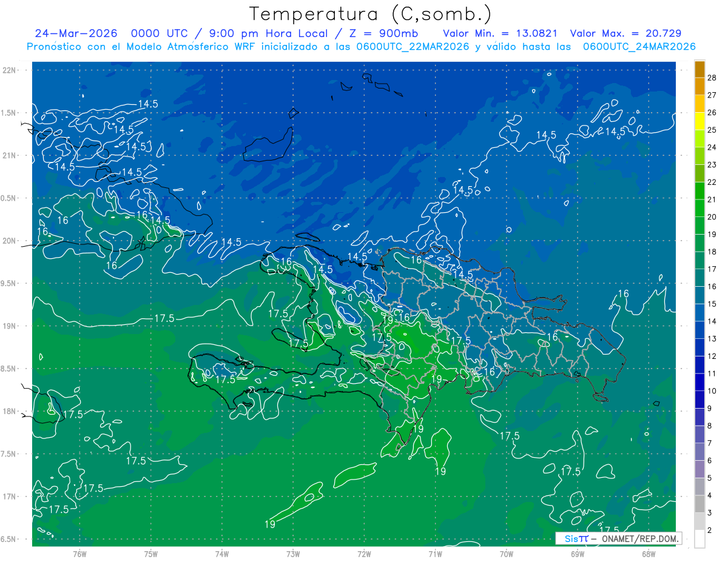Click the SisPI ONAMET/REP.DOM. credit label
Image resolution: width=728 pixels, height=562 pixels.
618,538
